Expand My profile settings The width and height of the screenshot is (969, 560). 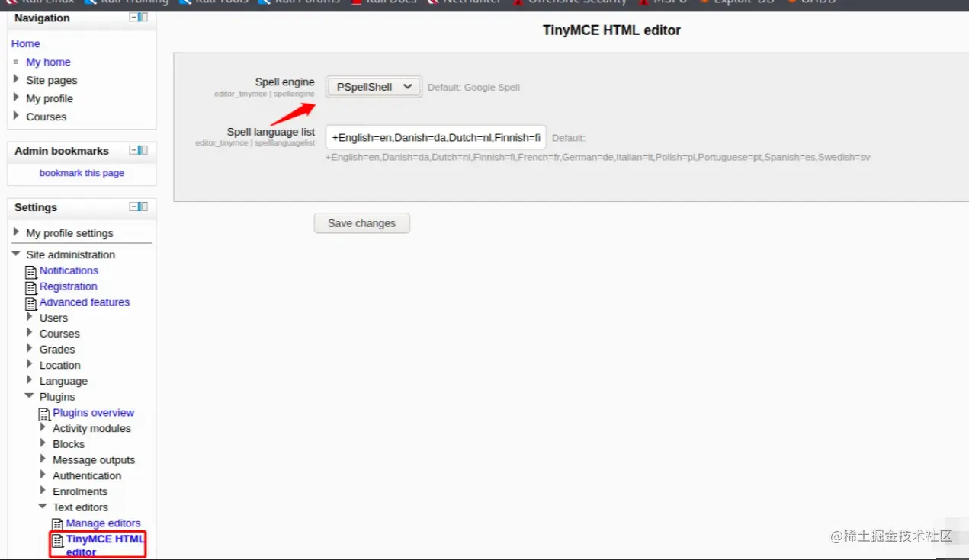(16, 232)
